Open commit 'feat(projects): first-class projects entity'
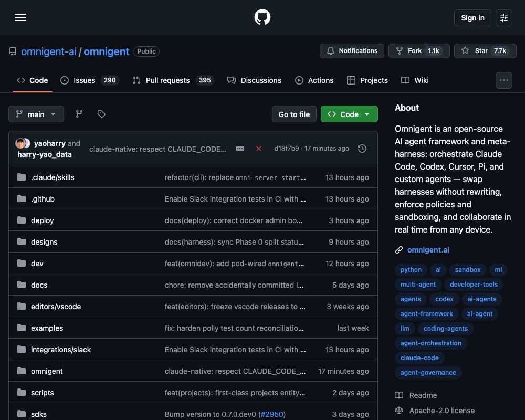The width and height of the screenshot is (525, 420). coord(235,393)
